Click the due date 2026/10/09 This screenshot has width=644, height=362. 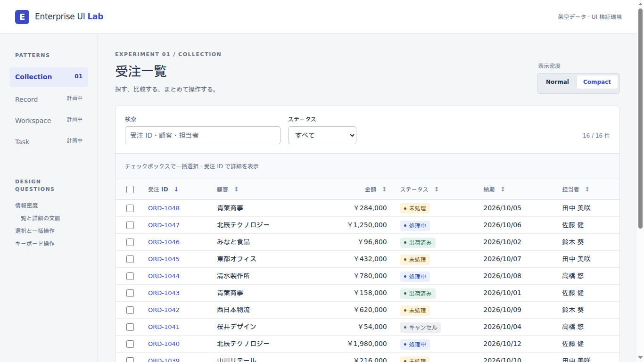coord(503,310)
